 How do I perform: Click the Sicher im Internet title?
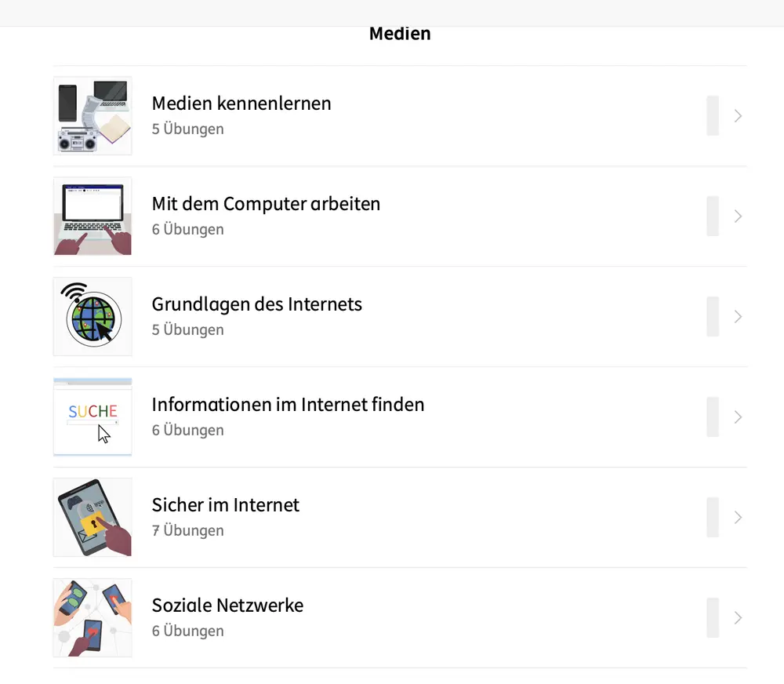tap(226, 505)
